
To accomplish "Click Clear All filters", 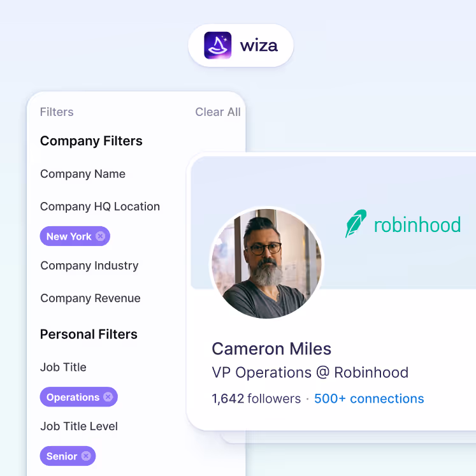I will (x=218, y=112).
